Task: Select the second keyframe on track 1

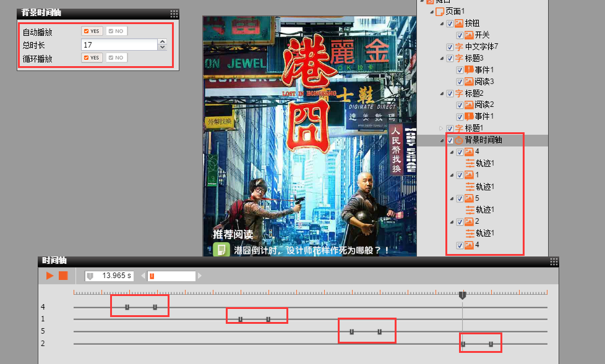Action: [x=268, y=320]
